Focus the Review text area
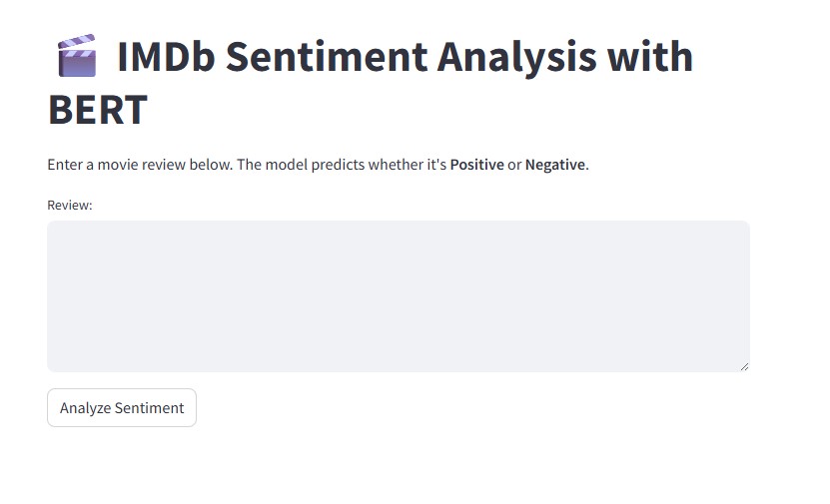830x504 pixels. click(x=398, y=295)
